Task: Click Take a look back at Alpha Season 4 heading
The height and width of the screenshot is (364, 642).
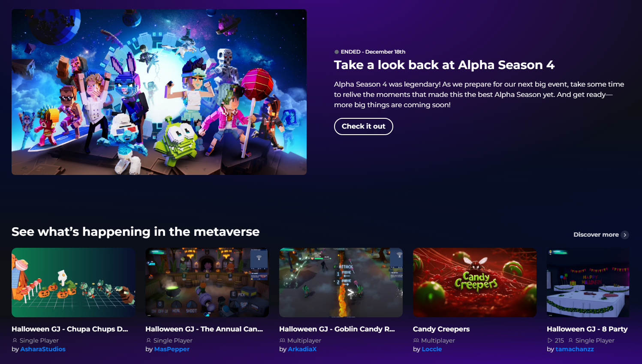Action: pos(444,65)
